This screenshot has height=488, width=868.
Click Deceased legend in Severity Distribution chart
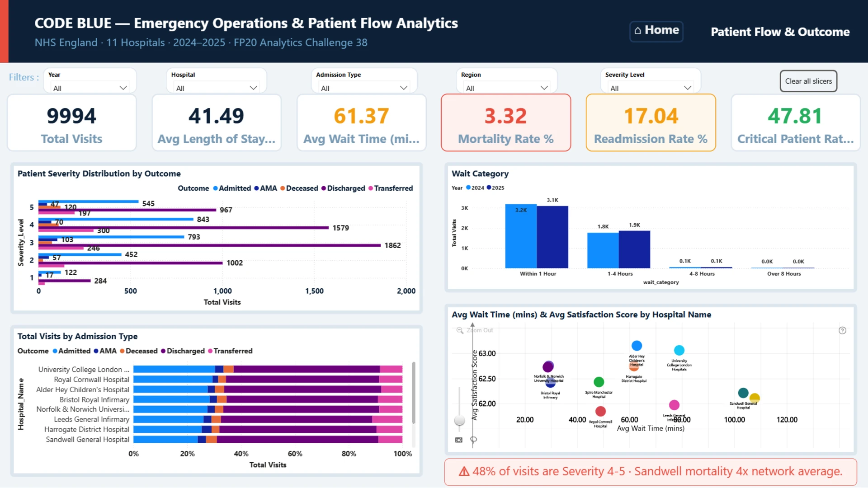point(299,188)
